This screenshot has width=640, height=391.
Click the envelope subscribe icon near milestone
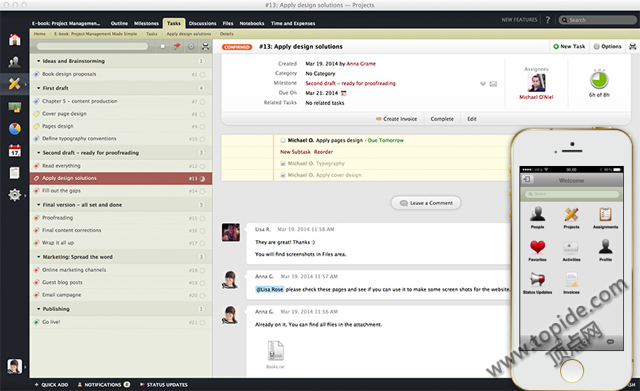pyautogui.click(x=493, y=84)
